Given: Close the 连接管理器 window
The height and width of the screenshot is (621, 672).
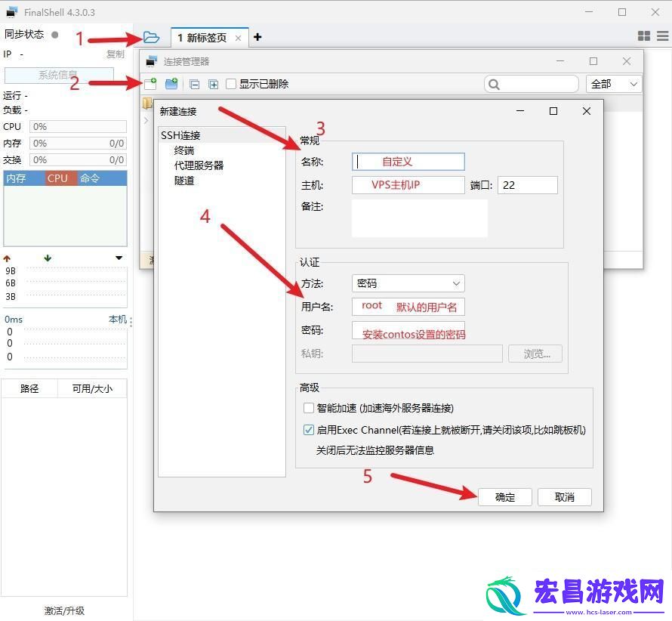Looking at the screenshot, I should pyautogui.click(x=627, y=61).
